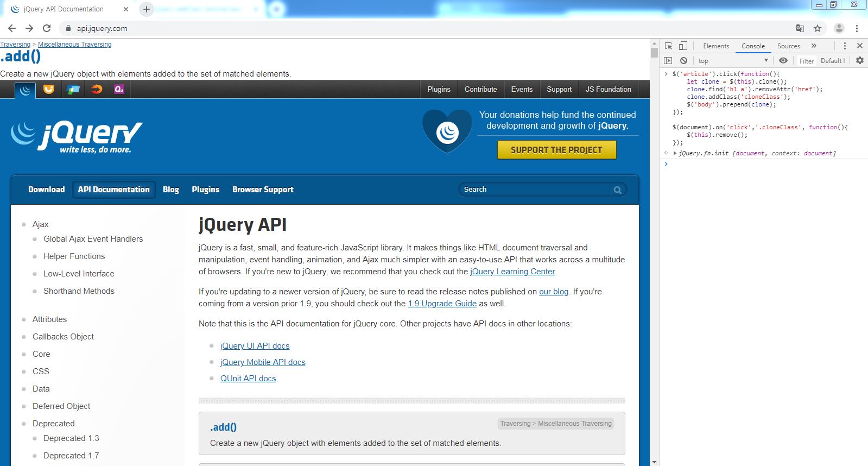
Task: Open the top context dropdown
Action: pos(733,61)
